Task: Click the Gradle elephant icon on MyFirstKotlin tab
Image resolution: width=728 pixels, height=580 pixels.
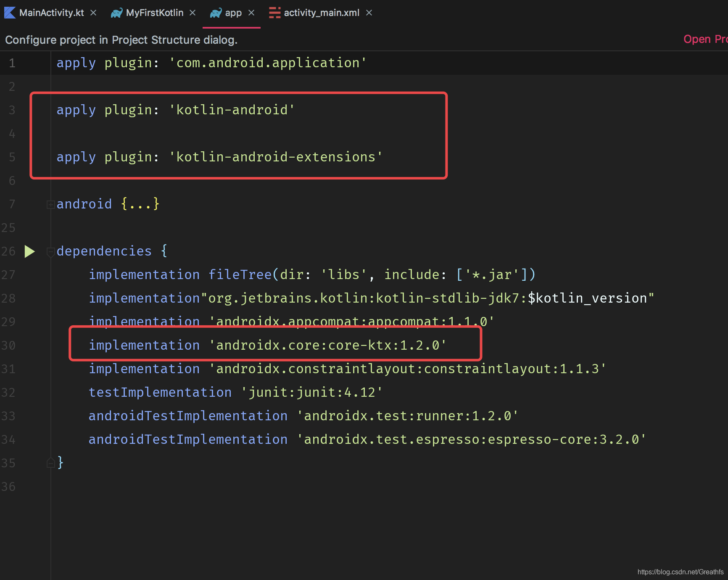Action: [x=116, y=13]
